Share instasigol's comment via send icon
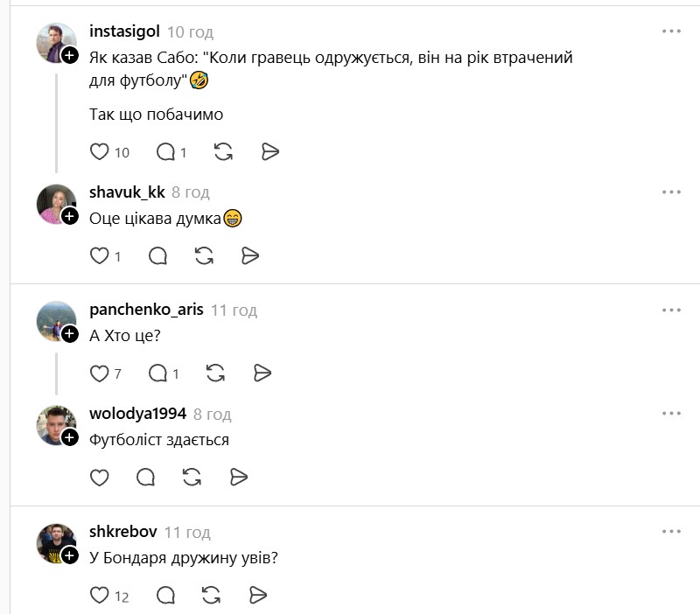 [269, 151]
